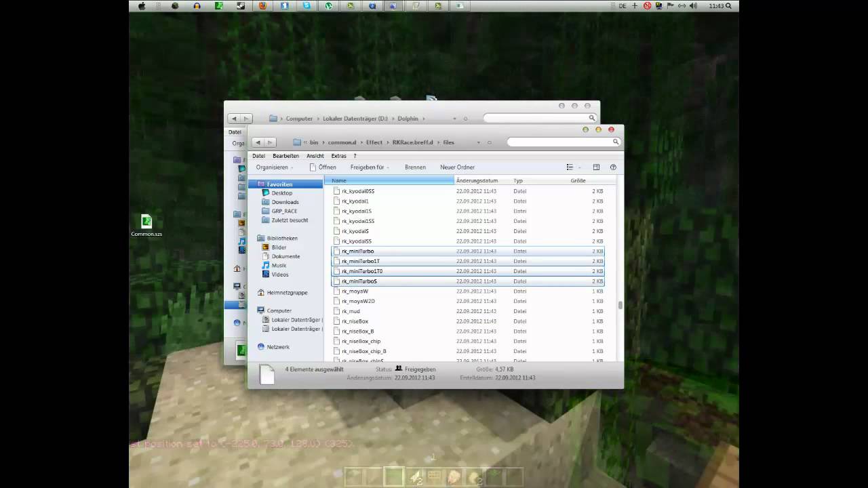The width and height of the screenshot is (868, 488).
Task: Select Downloads in the sidebar
Action: [x=285, y=202]
